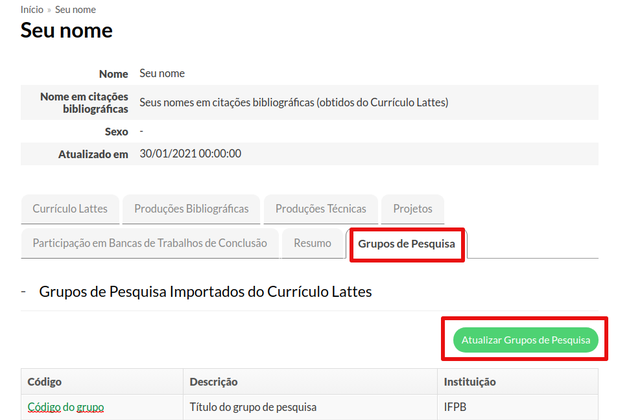Select the Produções Técnicas tab

coord(320,209)
